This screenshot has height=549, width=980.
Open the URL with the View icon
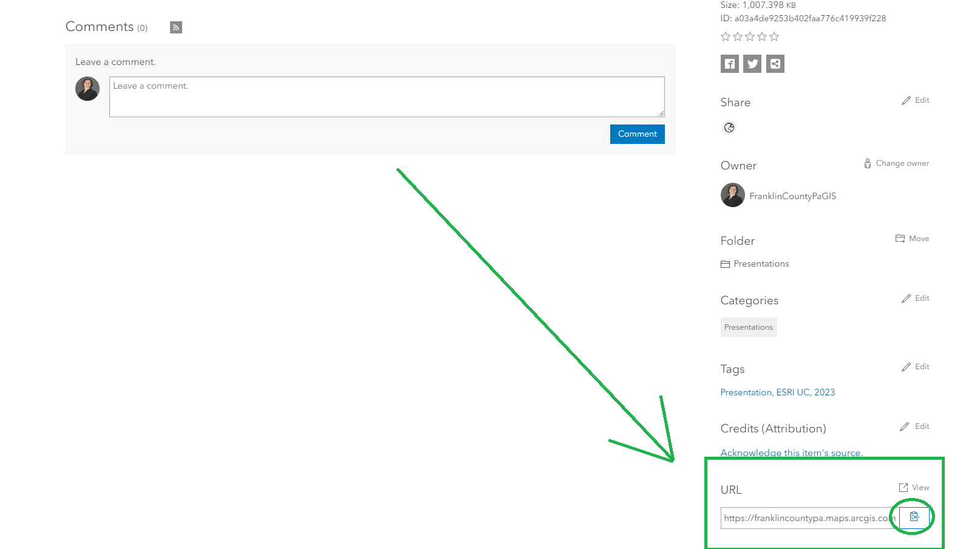913,486
